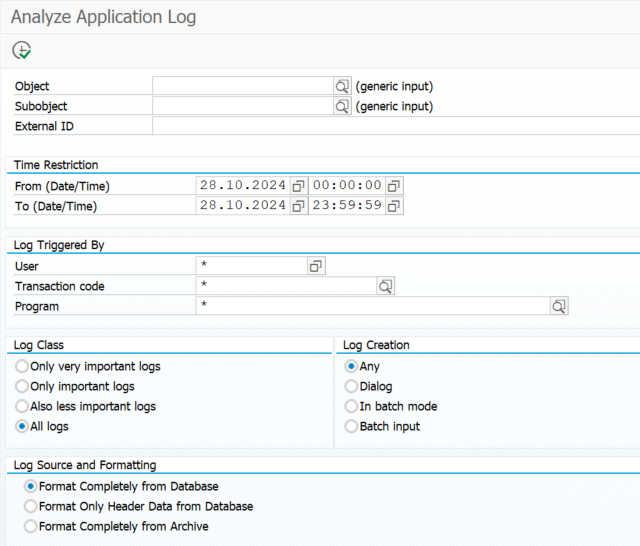The height and width of the screenshot is (546, 640).
Task: Open date picker for From date
Action: click(x=298, y=186)
